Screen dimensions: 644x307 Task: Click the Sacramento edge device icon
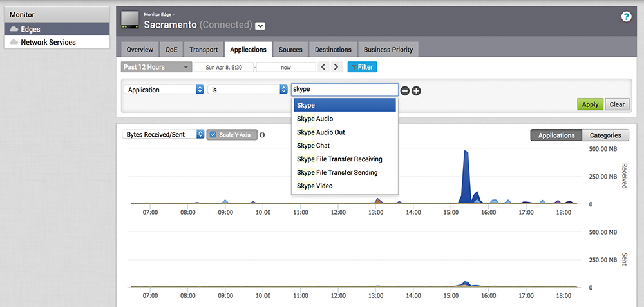coord(130,20)
